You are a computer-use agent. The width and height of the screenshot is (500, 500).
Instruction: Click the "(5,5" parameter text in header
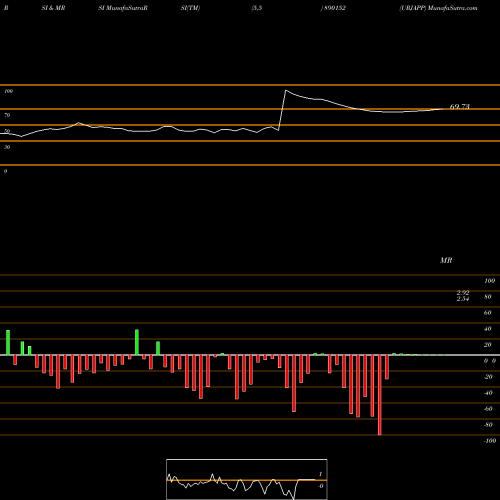pos(257,8)
